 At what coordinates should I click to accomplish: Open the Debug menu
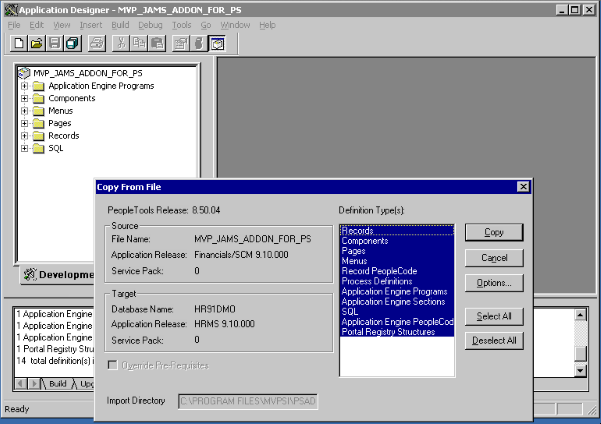point(150,25)
